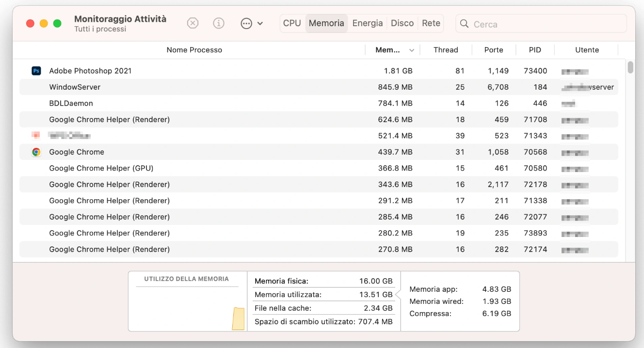
Task: Click the vertical scrollbar thumb of process list
Action: [630, 67]
